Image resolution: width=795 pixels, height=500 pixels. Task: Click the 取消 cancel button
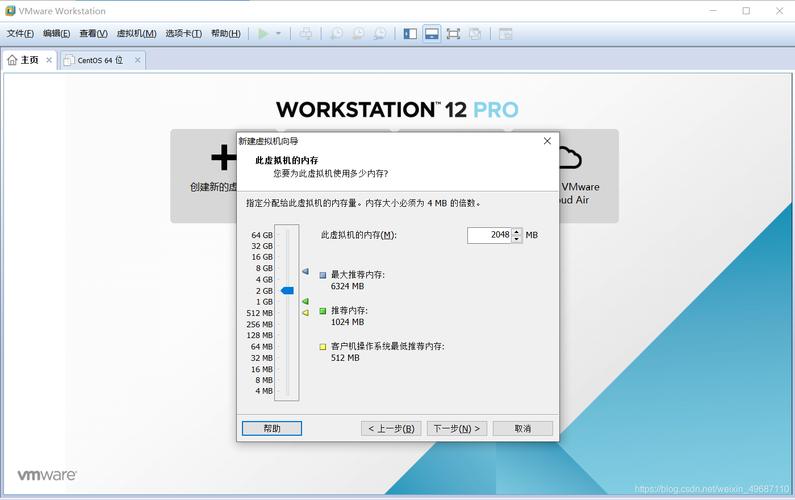click(x=523, y=428)
